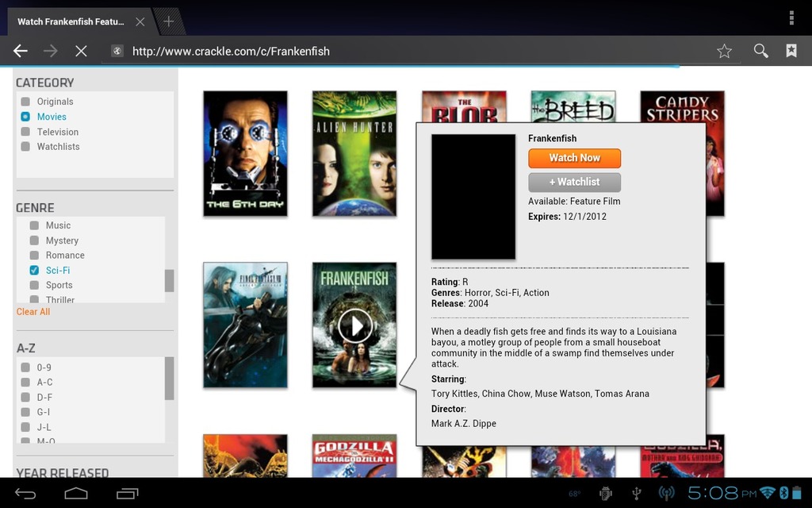Screen dimensions: 812x508
Task: Go back with the browser back arrow
Action: pos(21,51)
